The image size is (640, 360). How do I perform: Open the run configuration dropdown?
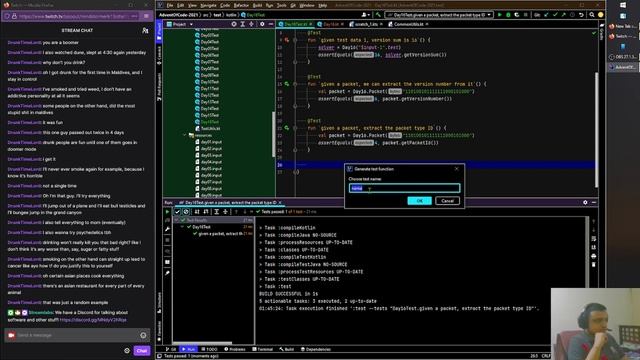[439, 15]
